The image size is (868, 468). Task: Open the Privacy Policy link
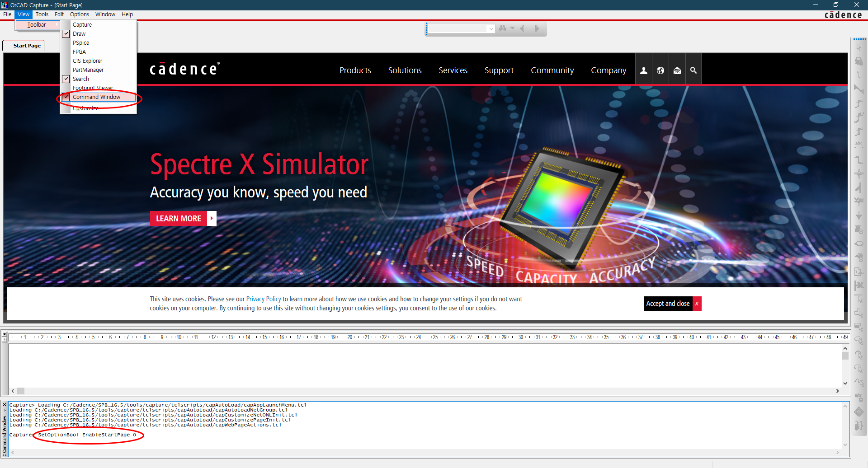pos(264,299)
